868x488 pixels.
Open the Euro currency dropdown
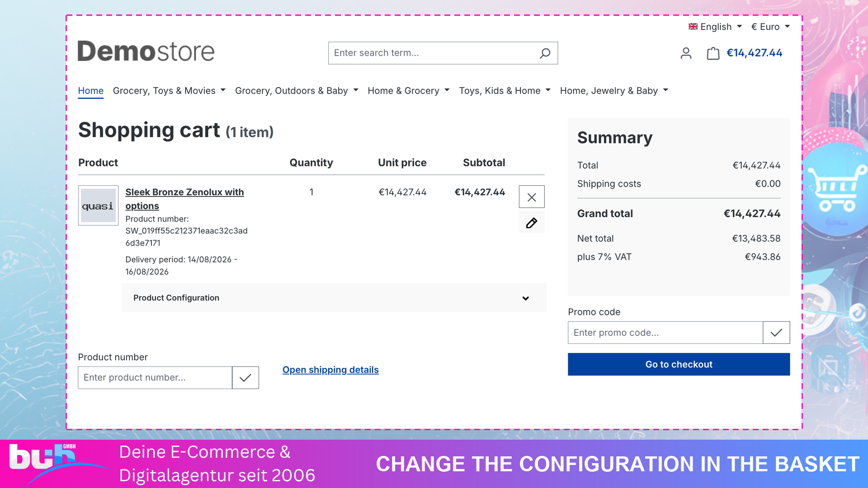[770, 27]
